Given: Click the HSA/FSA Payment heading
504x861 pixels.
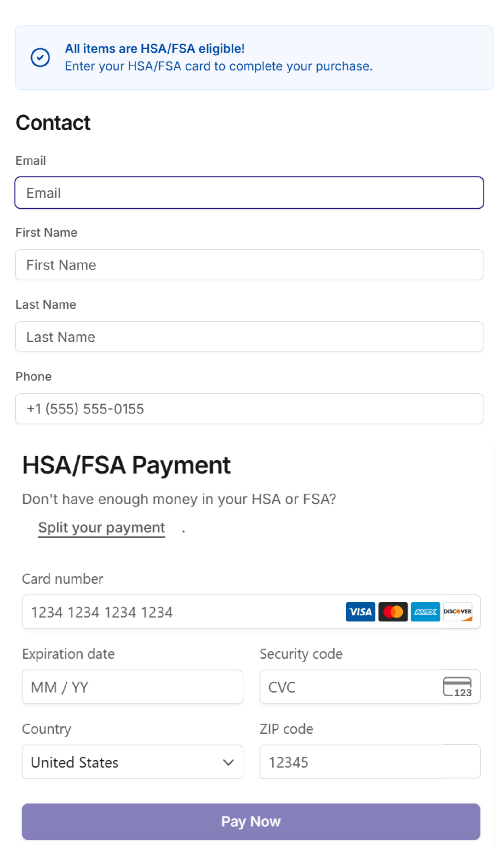Looking at the screenshot, I should tap(126, 465).
